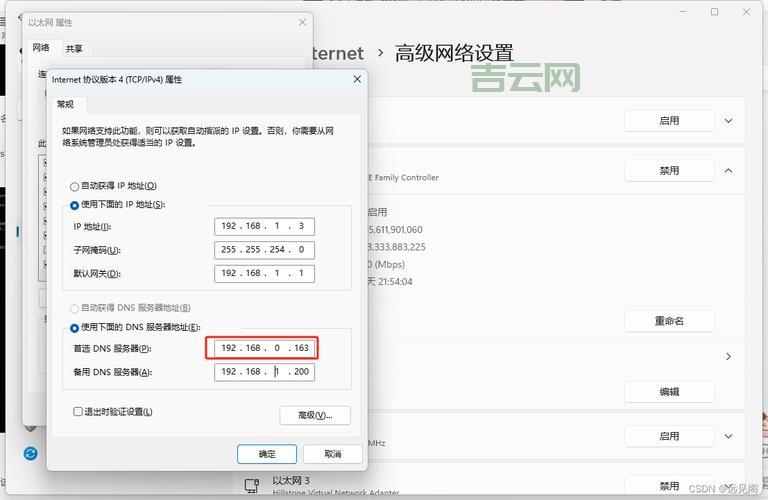Click the 首选 DNS 服务器 field
This screenshot has height=500, width=768.
264,348
